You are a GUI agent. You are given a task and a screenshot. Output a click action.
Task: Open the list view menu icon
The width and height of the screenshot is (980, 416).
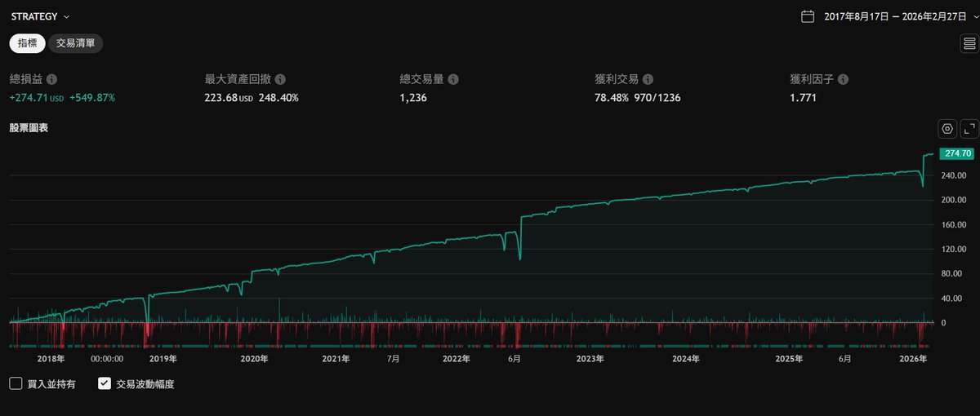click(x=969, y=43)
